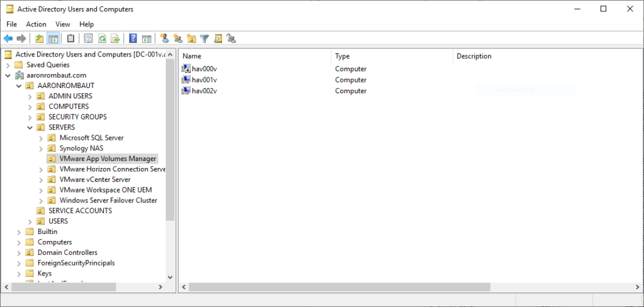Screen dimensions: 644x307
Task: Click the funnel filter options icon
Action: click(204, 39)
